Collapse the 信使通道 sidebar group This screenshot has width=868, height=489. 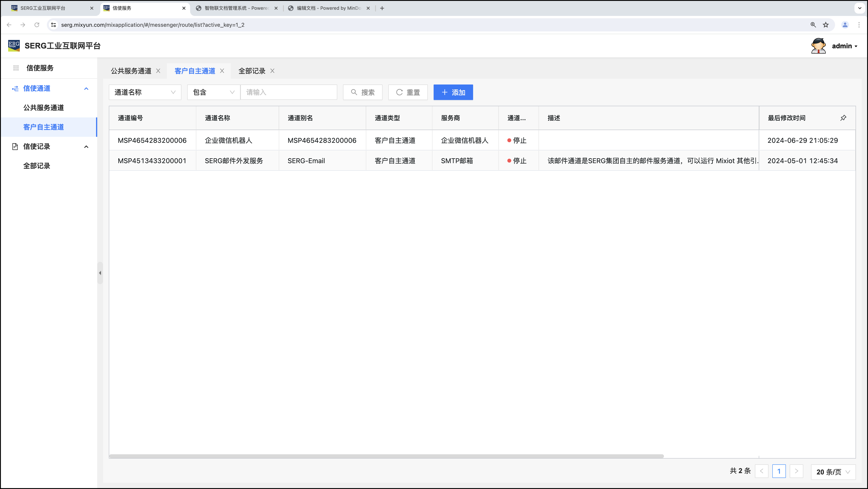click(86, 89)
